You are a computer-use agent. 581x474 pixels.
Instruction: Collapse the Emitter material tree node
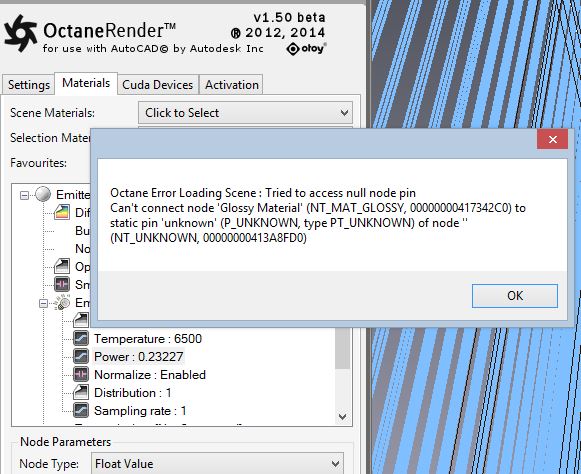24,195
